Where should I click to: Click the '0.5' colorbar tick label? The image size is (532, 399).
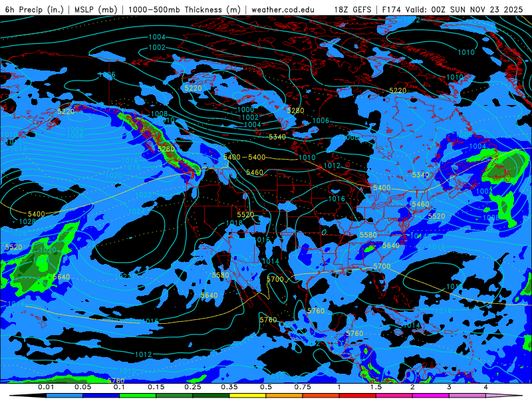[266, 387]
